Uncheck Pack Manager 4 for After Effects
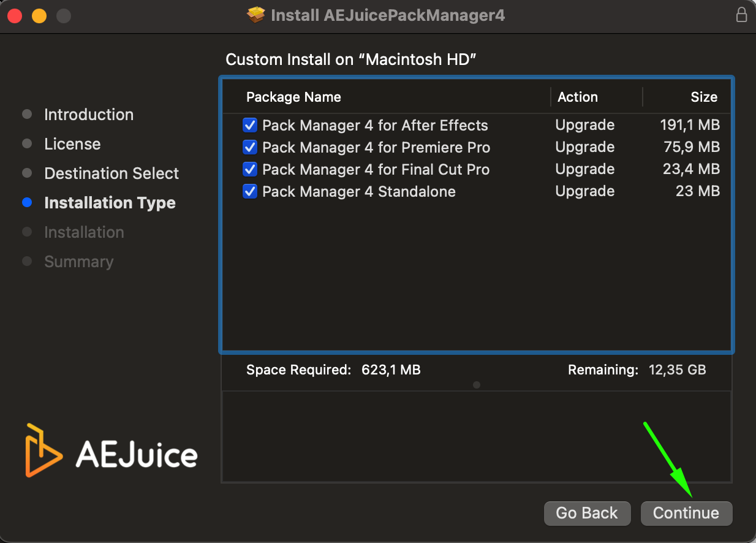 tap(250, 126)
